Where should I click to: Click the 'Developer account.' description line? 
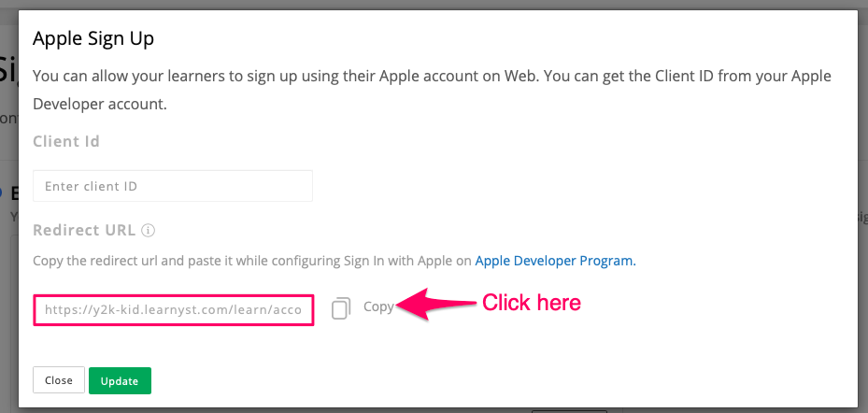pos(100,104)
